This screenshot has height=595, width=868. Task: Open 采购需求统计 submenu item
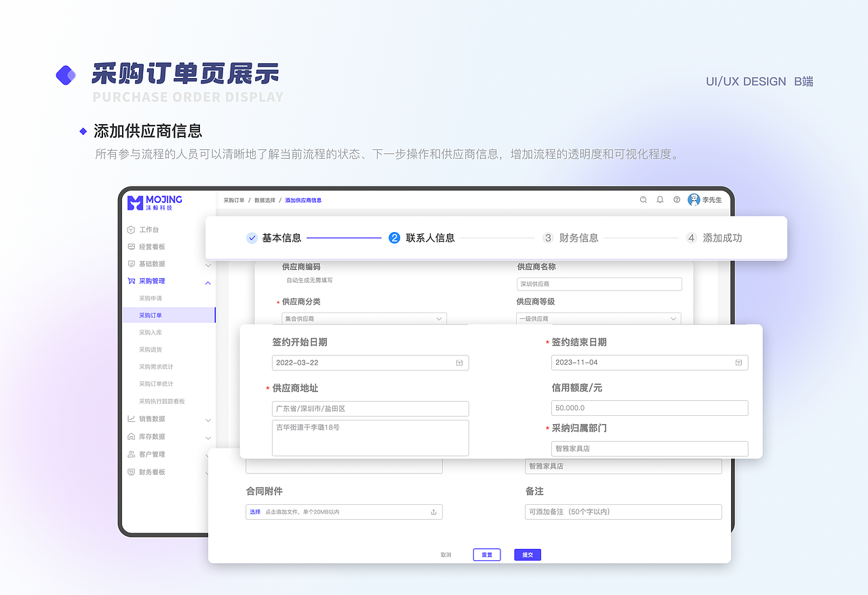(x=156, y=367)
